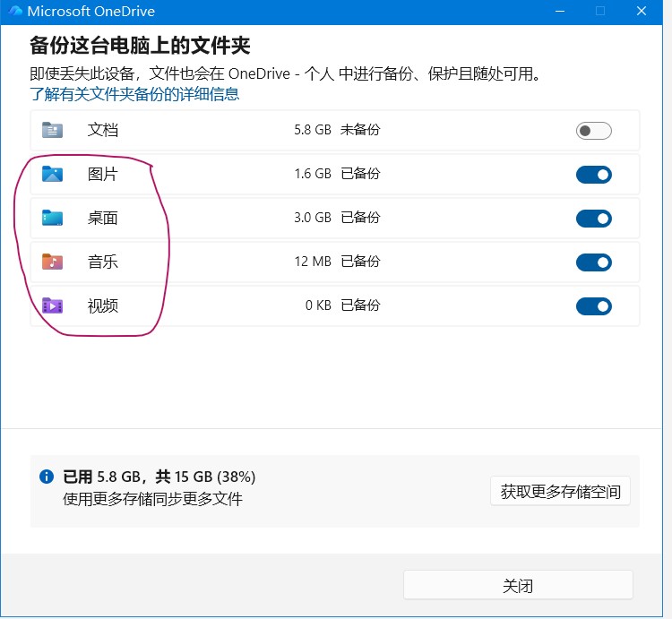The image size is (672, 619).
Task: Switch off 音乐 backup toggle
Action: [x=593, y=262]
